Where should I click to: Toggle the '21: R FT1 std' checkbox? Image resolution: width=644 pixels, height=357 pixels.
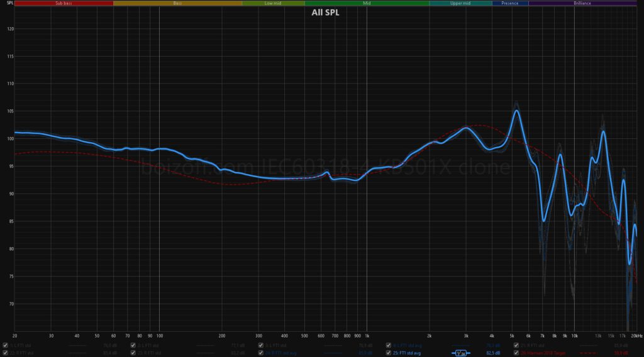[x=516, y=346]
